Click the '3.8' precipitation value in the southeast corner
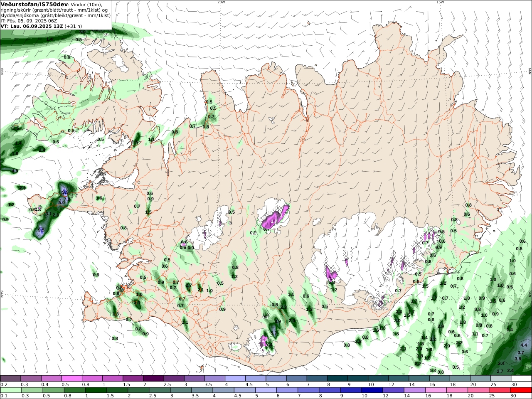The width and height of the screenshot is (532, 399). (518, 359)
